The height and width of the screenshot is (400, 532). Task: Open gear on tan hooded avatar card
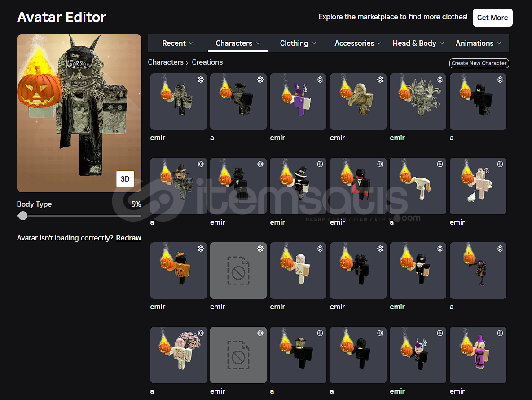380,80
